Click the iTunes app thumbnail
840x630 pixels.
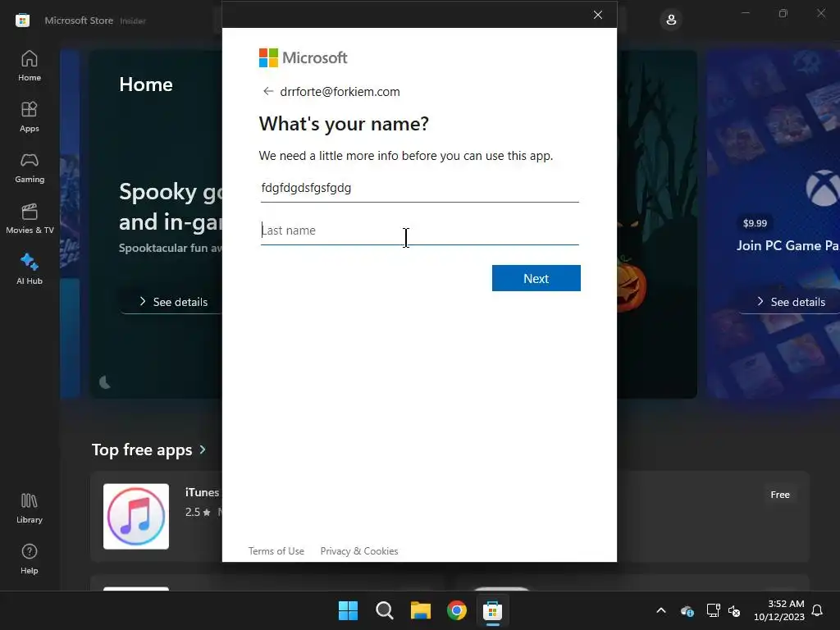pyautogui.click(x=136, y=517)
